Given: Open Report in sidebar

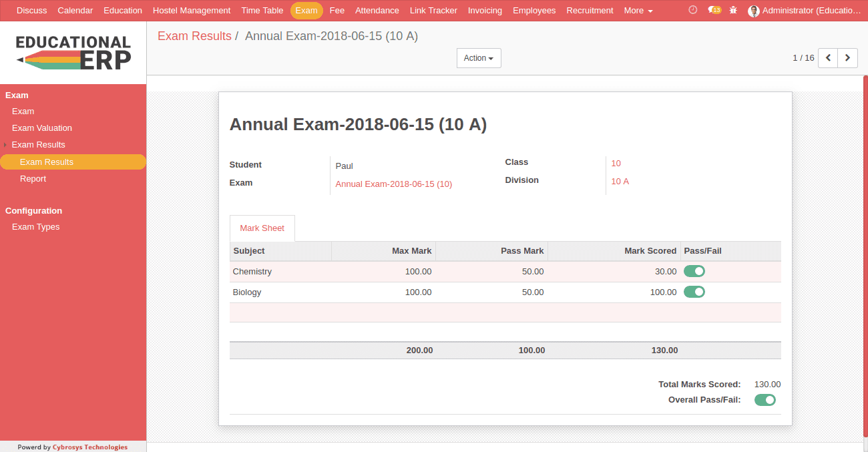Looking at the screenshot, I should pos(33,179).
